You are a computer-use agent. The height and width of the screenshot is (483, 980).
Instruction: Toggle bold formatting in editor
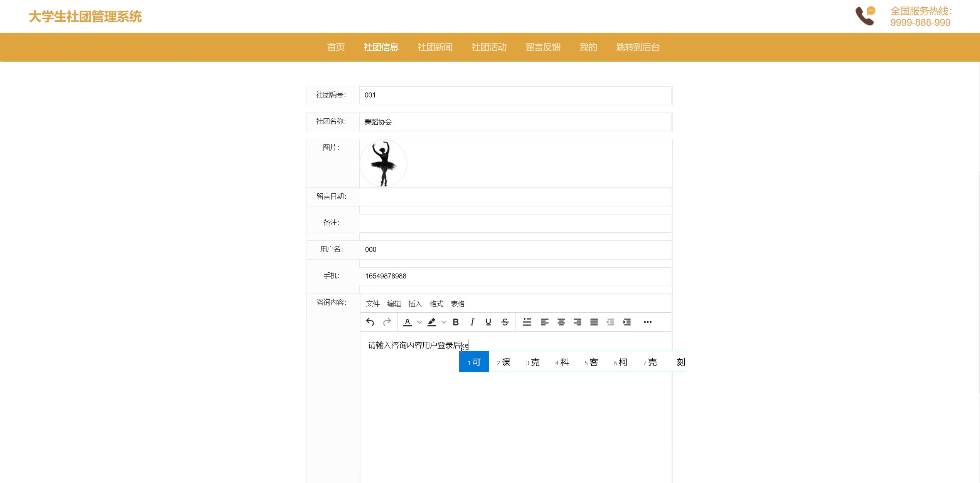point(456,322)
